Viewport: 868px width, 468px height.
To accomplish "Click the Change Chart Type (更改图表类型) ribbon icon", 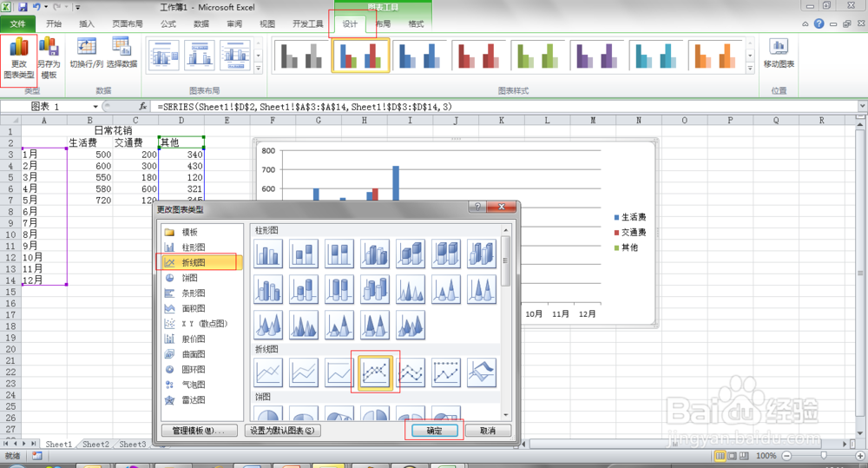I will [19, 59].
